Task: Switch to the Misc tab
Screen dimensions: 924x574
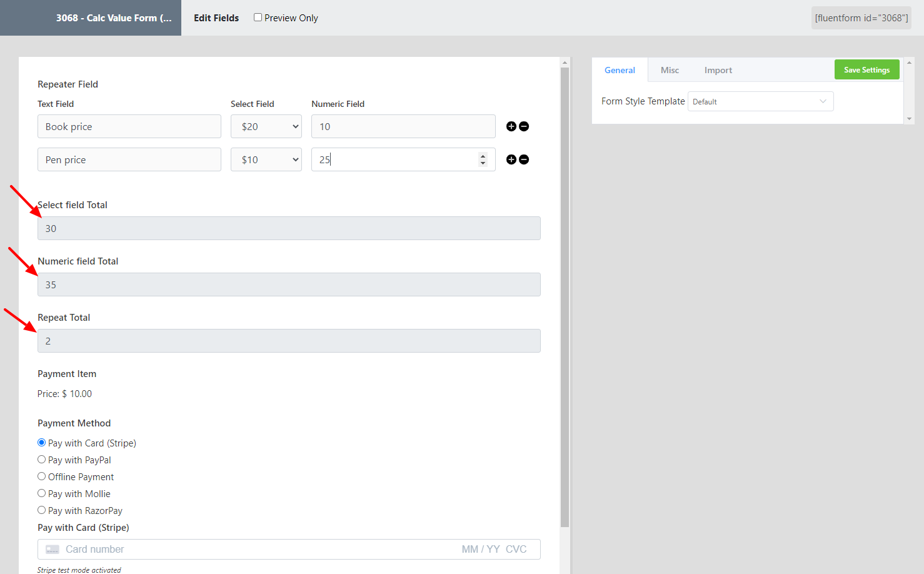Action: click(670, 70)
